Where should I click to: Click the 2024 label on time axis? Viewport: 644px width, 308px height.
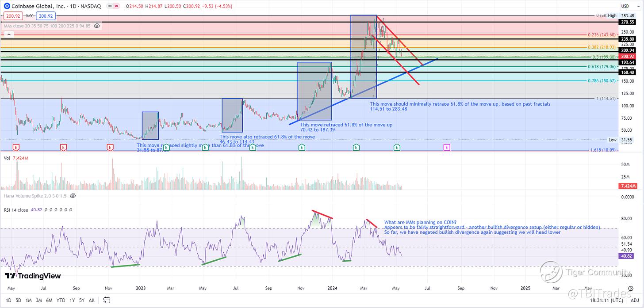pyautogui.click(x=333, y=288)
